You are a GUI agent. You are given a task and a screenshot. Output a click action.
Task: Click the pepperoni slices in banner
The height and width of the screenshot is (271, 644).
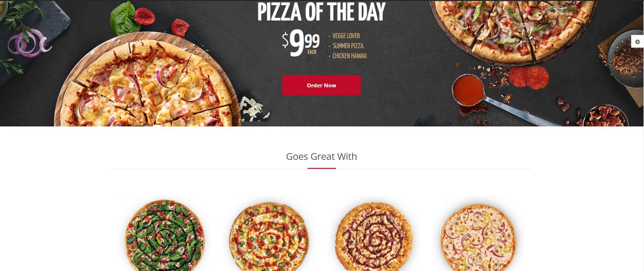[529, 77]
